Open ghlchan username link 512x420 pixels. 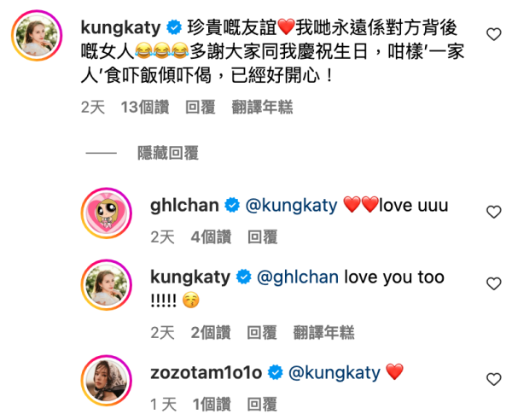pyautogui.click(x=184, y=206)
